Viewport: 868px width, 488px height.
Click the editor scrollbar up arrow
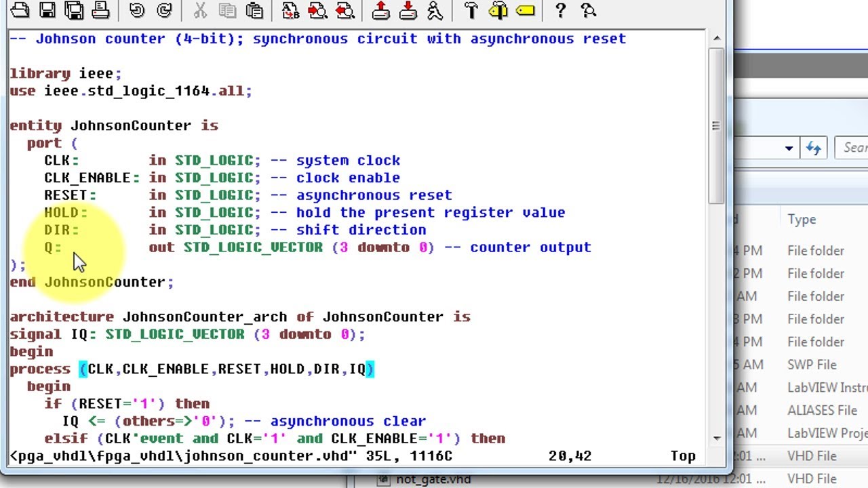716,38
